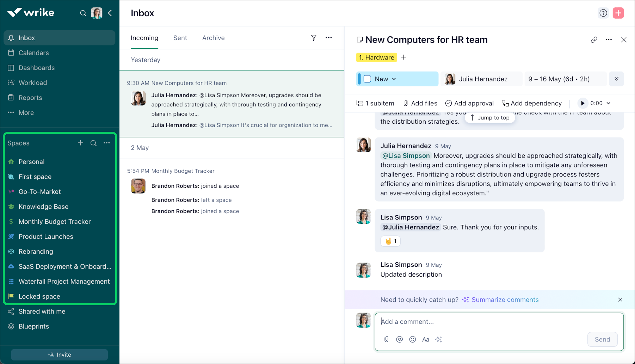Click the red plus create button
Screen dimensions: 635x364
[x=618, y=13]
